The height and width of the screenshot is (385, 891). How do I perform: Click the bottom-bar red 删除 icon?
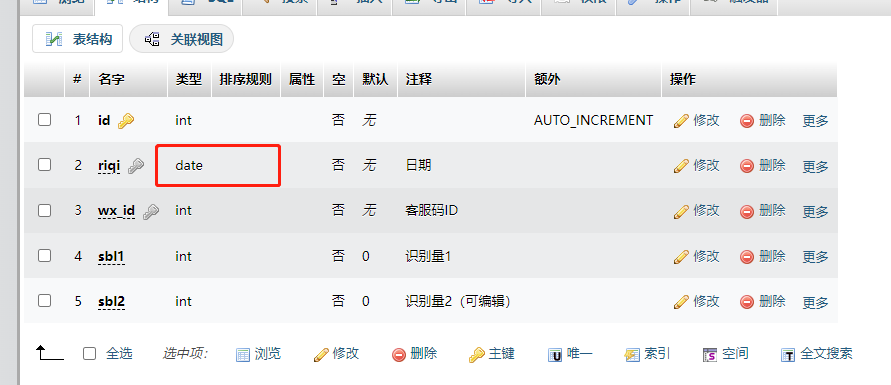[399, 355]
